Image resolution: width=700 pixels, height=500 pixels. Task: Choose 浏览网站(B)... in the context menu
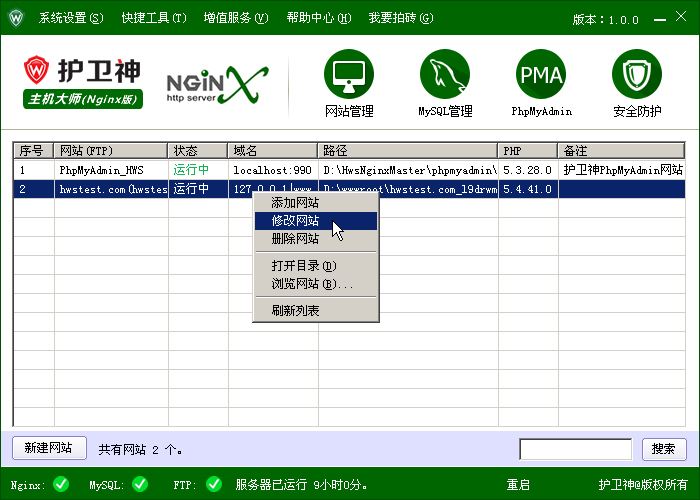point(316,284)
